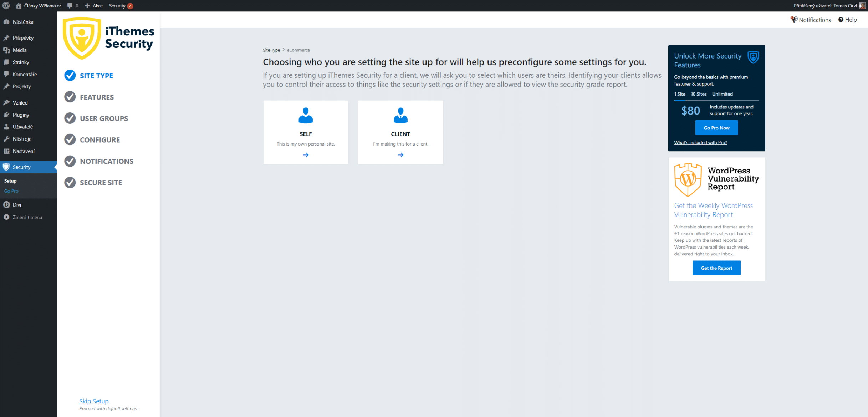Click the Pluginy plug icon
The image size is (868, 417).
pyautogui.click(x=6, y=115)
